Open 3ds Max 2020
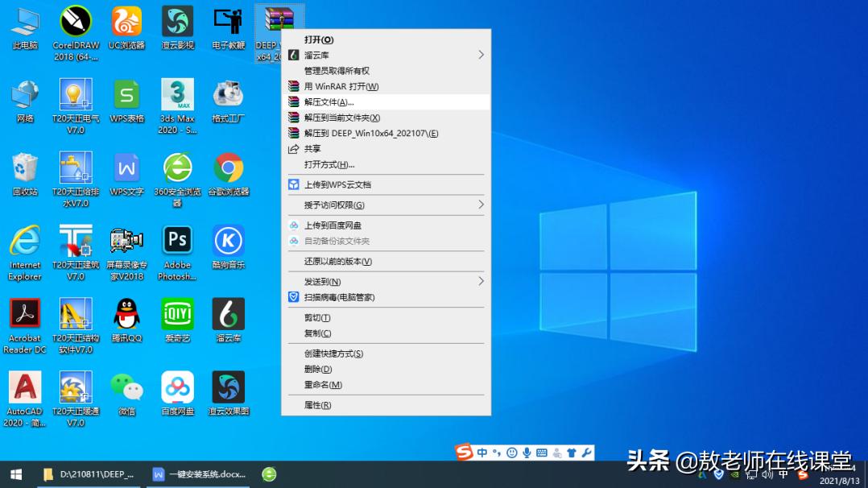The height and width of the screenshot is (488, 868). (x=176, y=95)
